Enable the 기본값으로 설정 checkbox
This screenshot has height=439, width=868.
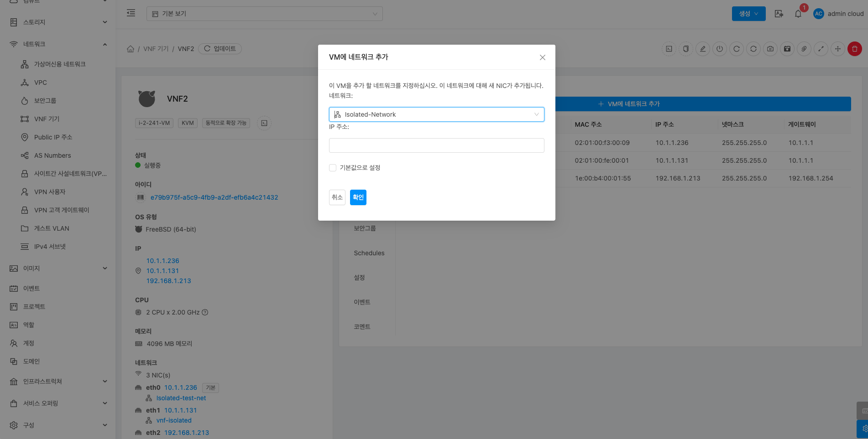click(333, 168)
